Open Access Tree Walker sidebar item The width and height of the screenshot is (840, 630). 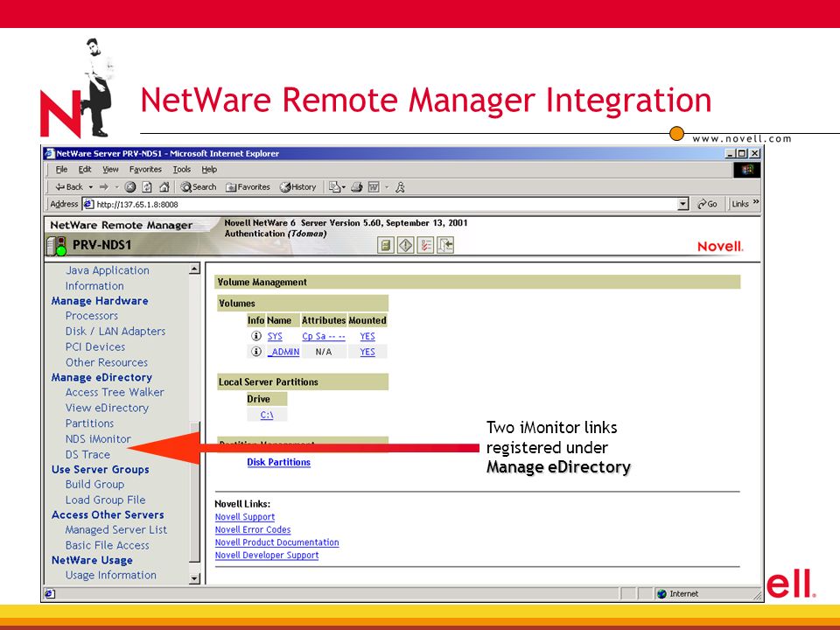point(115,393)
